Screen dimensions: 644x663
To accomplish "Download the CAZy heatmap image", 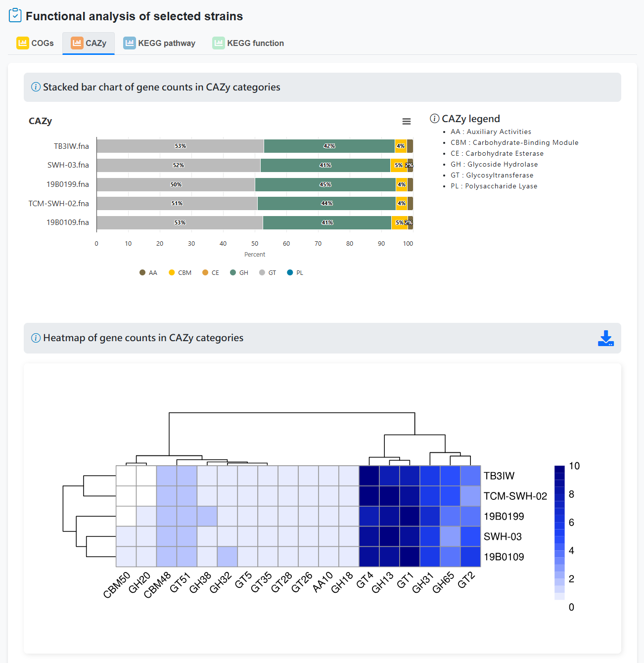I will tap(606, 338).
